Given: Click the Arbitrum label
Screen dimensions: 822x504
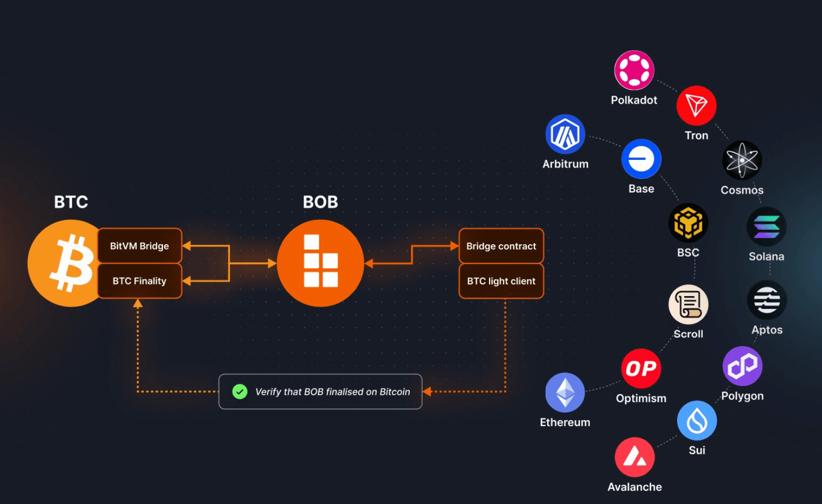Looking at the screenshot, I should coord(565,164).
